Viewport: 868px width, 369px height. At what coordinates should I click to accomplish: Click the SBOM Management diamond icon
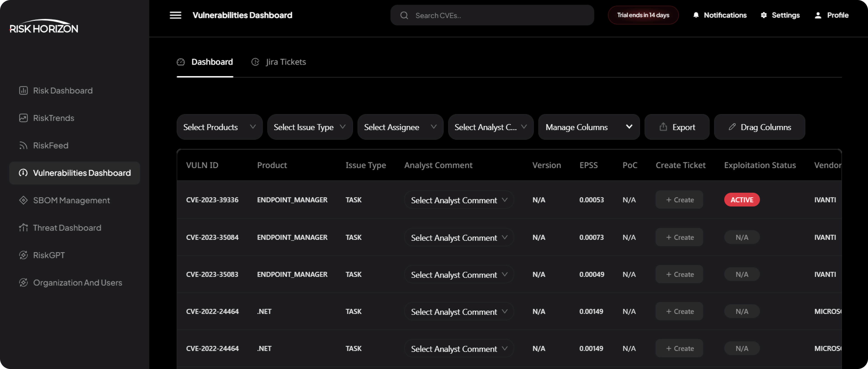[x=23, y=200]
